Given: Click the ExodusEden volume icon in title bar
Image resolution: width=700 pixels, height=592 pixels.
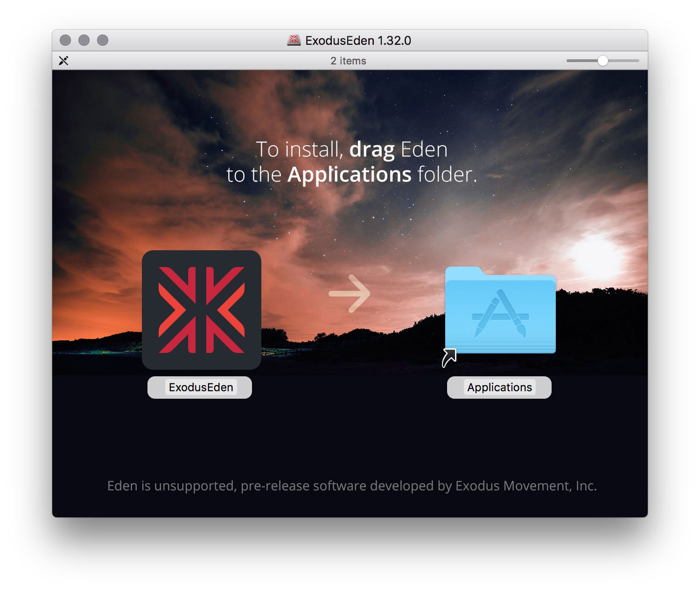Looking at the screenshot, I should (x=294, y=40).
